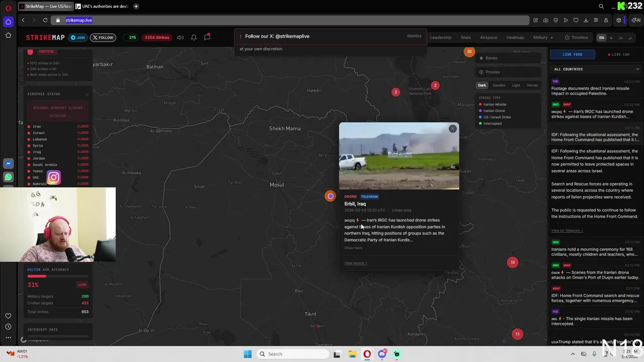
Task: Open sidebar heart Pinboards icon
Action: [x=8, y=316]
